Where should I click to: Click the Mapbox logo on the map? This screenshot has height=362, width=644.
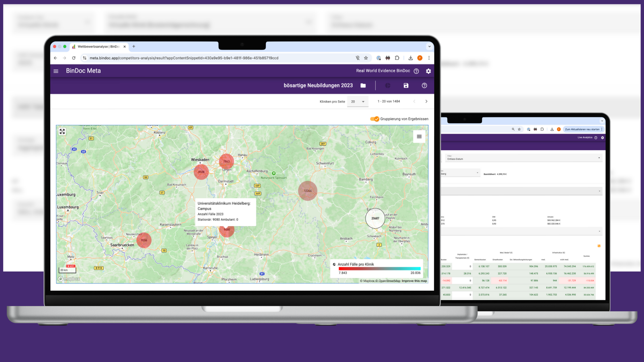pyautogui.click(x=69, y=279)
